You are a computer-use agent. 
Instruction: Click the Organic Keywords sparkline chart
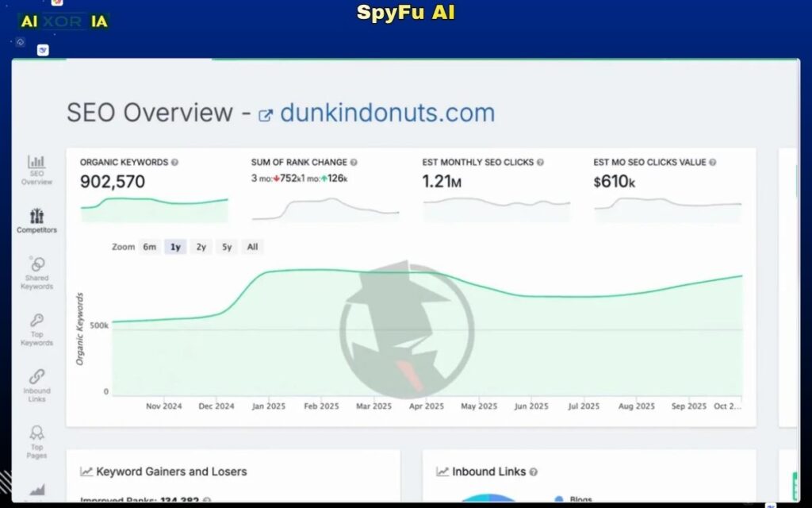point(153,208)
